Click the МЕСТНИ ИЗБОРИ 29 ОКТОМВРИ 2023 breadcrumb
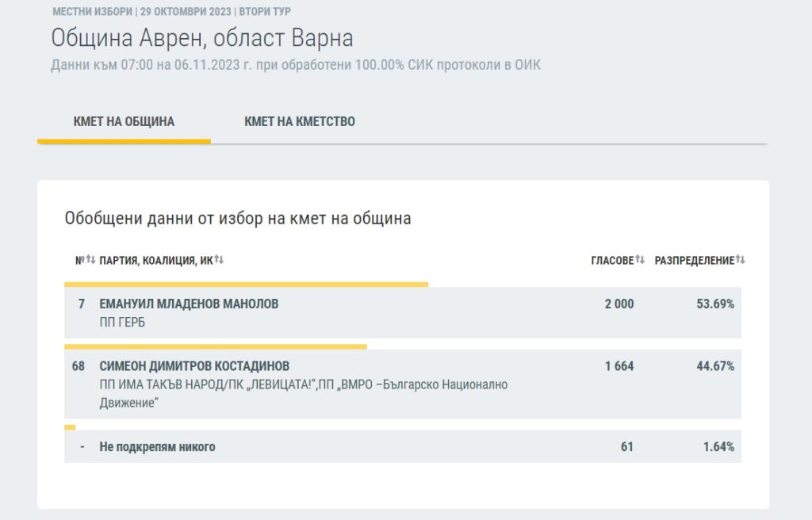Screen dimensions: 812x520 click(x=171, y=11)
